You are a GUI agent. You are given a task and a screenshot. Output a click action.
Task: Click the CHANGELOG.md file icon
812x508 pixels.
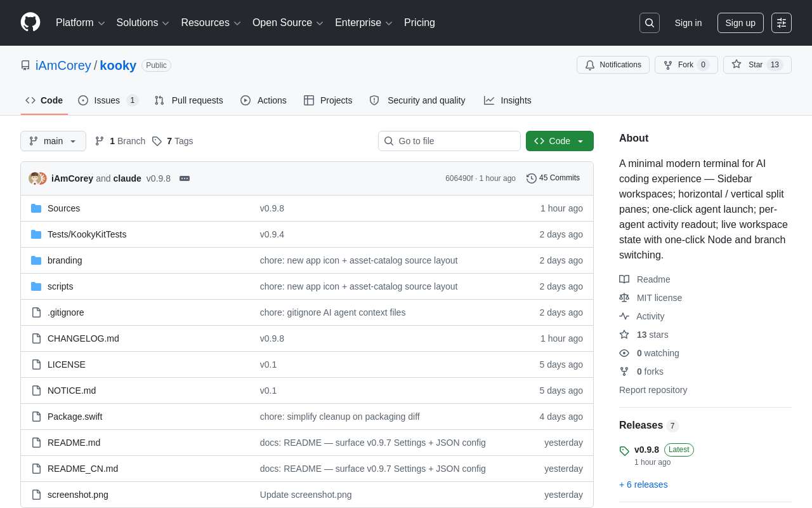(x=36, y=338)
